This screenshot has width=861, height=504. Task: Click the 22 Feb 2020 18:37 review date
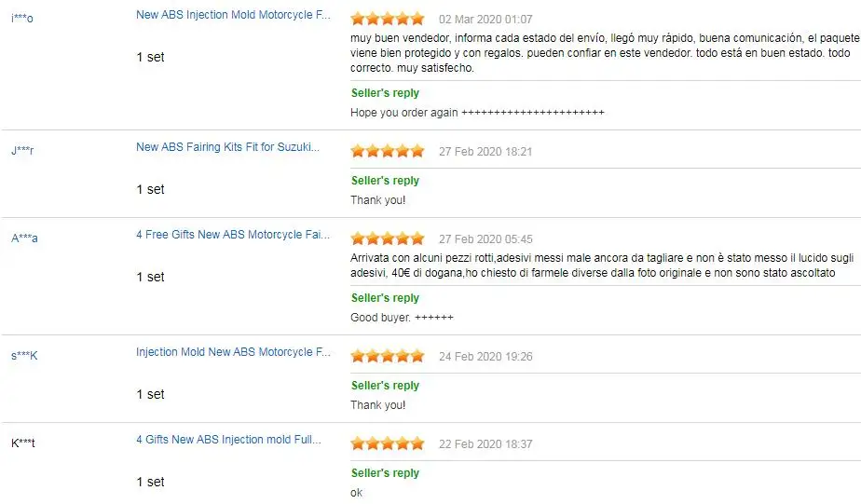(485, 444)
